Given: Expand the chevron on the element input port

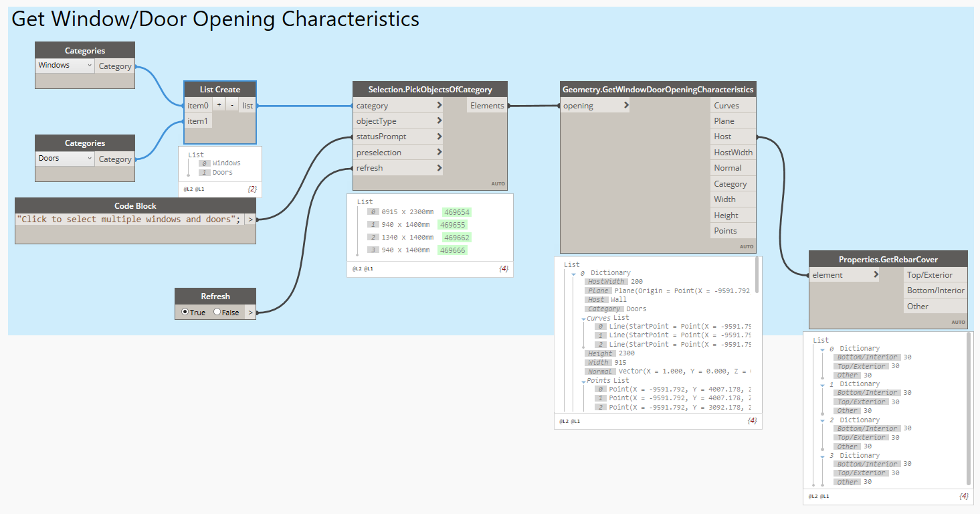Looking at the screenshot, I should pyautogui.click(x=876, y=275).
